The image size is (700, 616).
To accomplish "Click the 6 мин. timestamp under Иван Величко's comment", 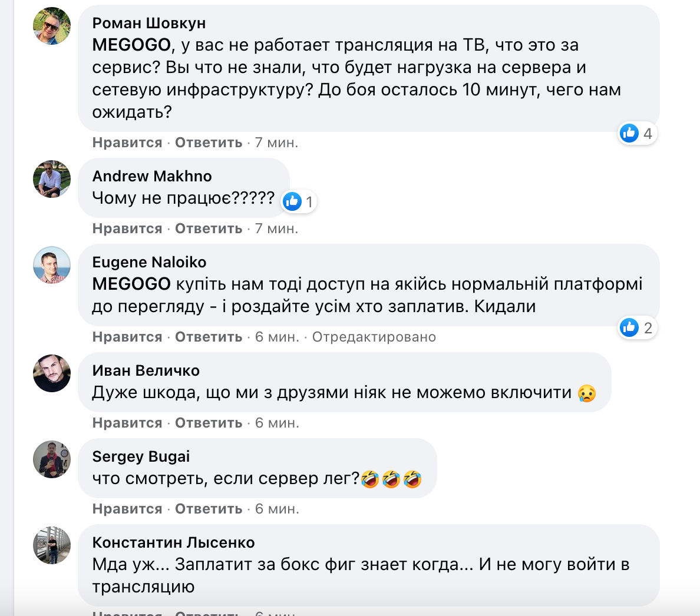I will coord(278,422).
